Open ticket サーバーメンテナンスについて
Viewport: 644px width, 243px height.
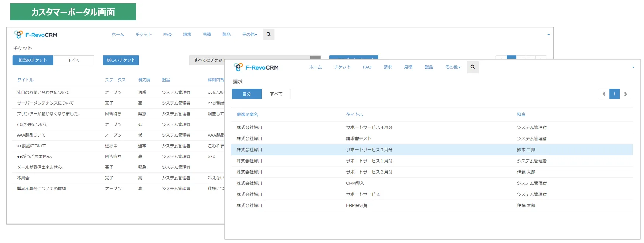(x=45, y=103)
